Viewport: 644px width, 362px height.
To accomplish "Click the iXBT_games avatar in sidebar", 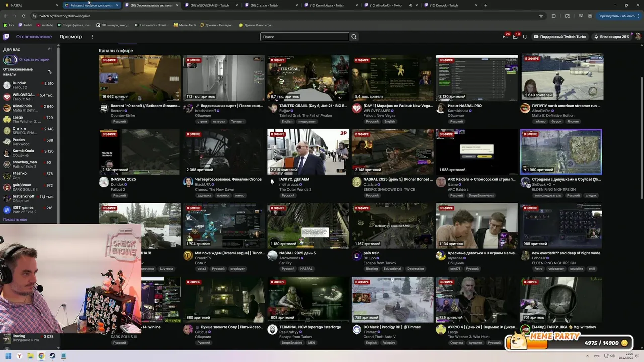I will (x=7, y=210).
